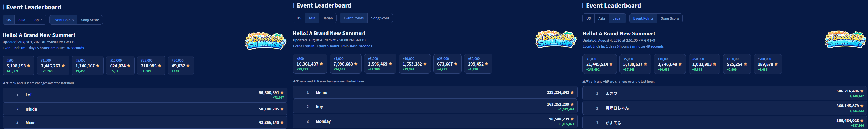Open the #200,000 cutoff card showing 189,878

point(768,64)
